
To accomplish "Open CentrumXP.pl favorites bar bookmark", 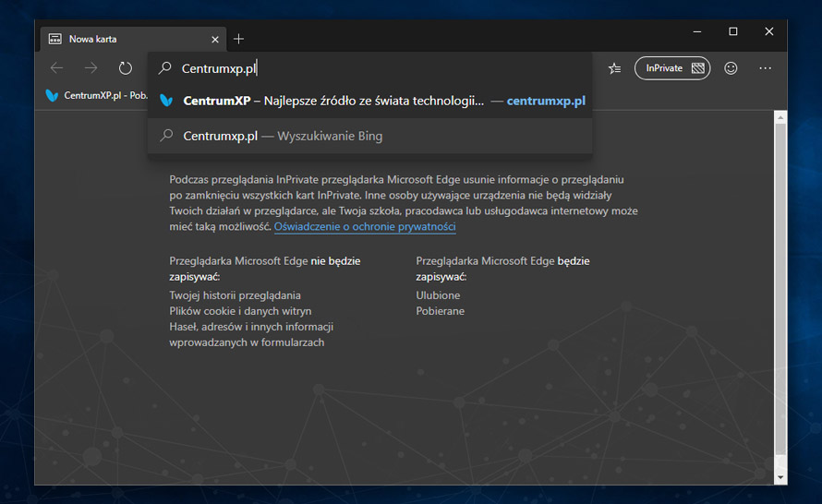I will [x=96, y=95].
